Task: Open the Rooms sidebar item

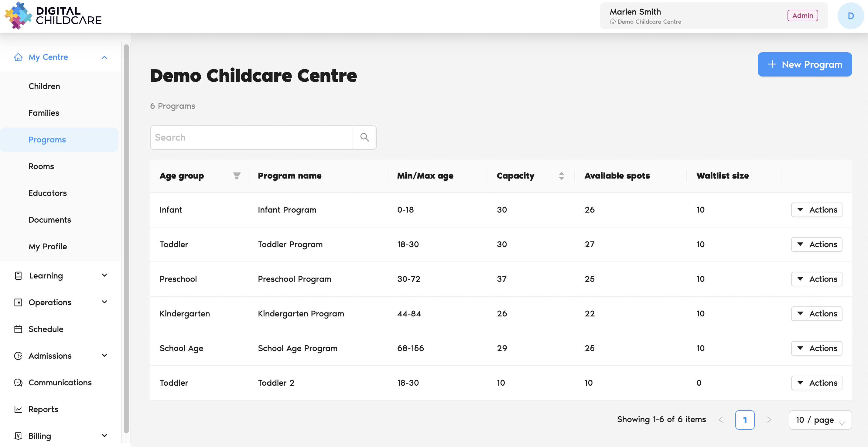Action: (x=41, y=166)
